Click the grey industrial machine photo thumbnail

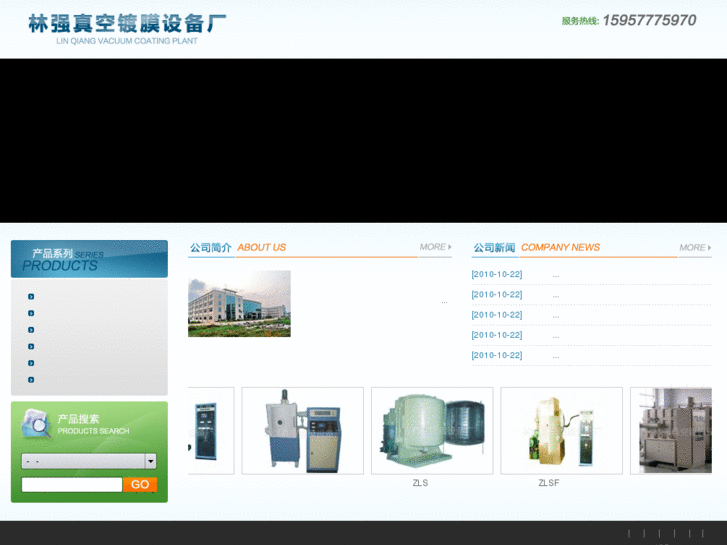tap(671, 430)
